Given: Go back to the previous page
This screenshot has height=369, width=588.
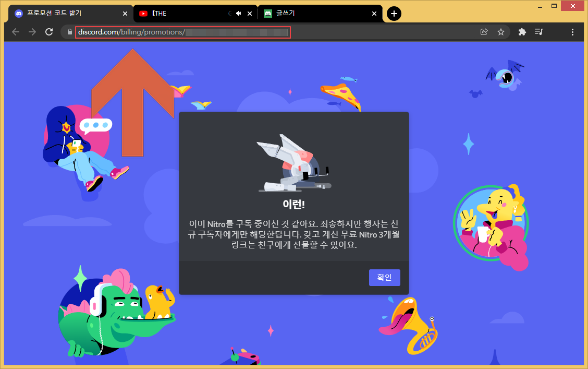Looking at the screenshot, I should click(16, 32).
